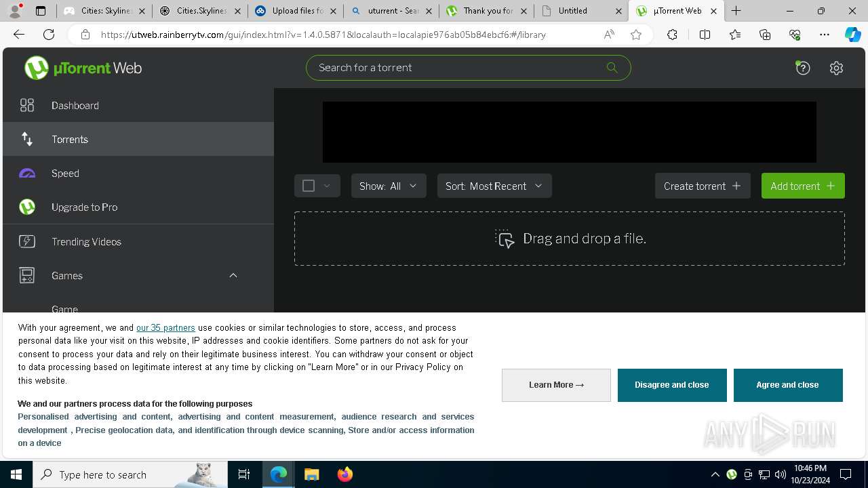Click Add torrent button
This screenshot has width=868, height=488.
803,186
